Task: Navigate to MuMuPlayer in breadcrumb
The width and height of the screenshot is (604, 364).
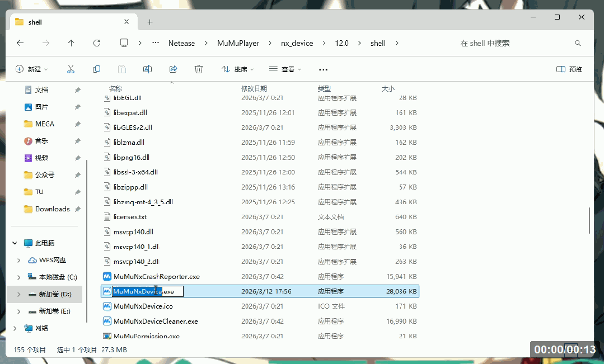Action: [x=238, y=43]
